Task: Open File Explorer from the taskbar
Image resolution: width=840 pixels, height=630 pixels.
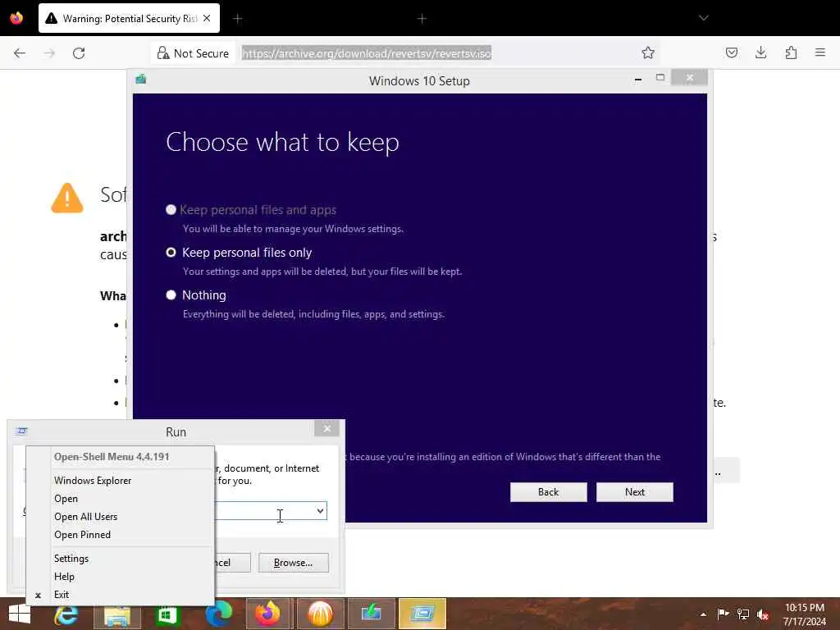Action: [117, 614]
